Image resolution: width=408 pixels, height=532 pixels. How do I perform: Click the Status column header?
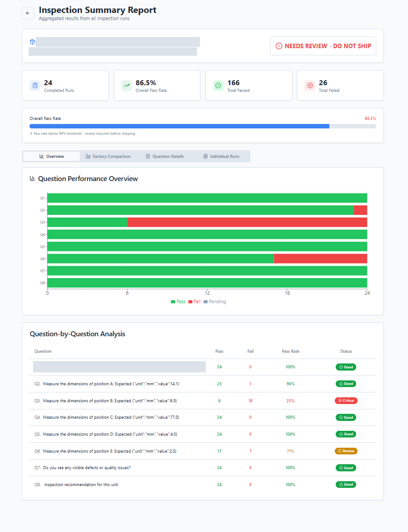pos(346,351)
